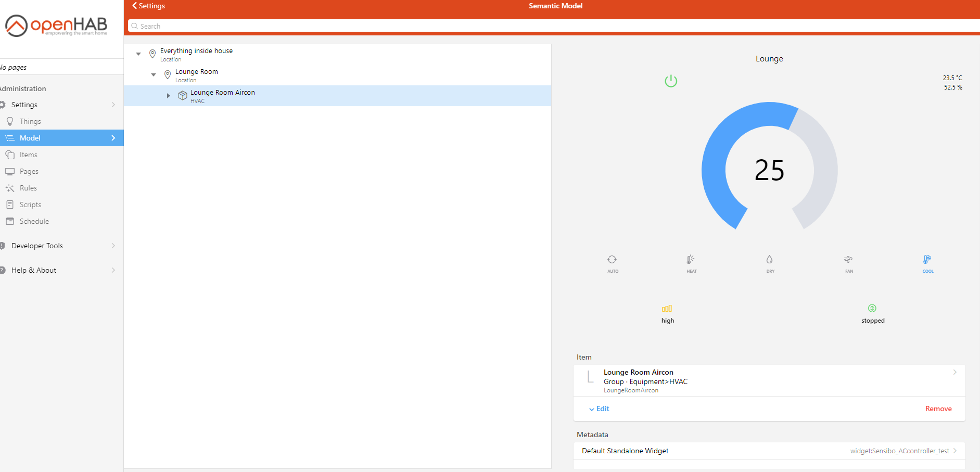Click the Things lightbulb icon
This screenshot has width=980, height=472.
coord(10,121)
